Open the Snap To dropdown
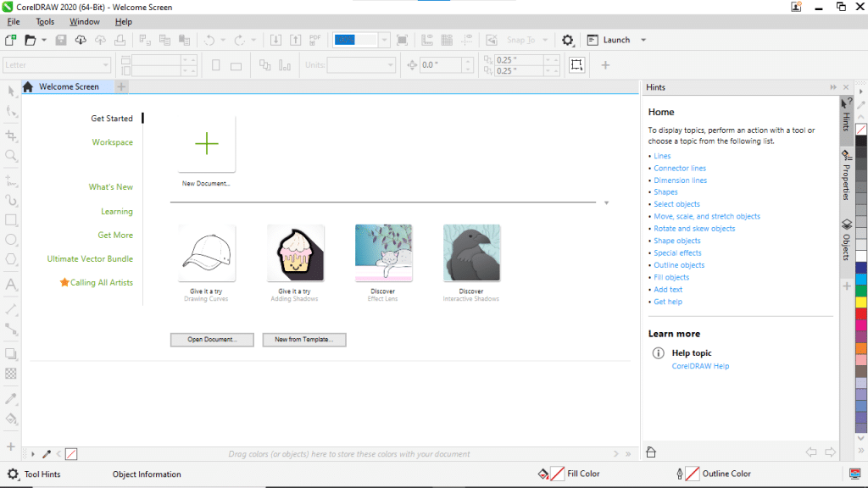Screen dimensions: 868x488 click(x=545, y=40)
